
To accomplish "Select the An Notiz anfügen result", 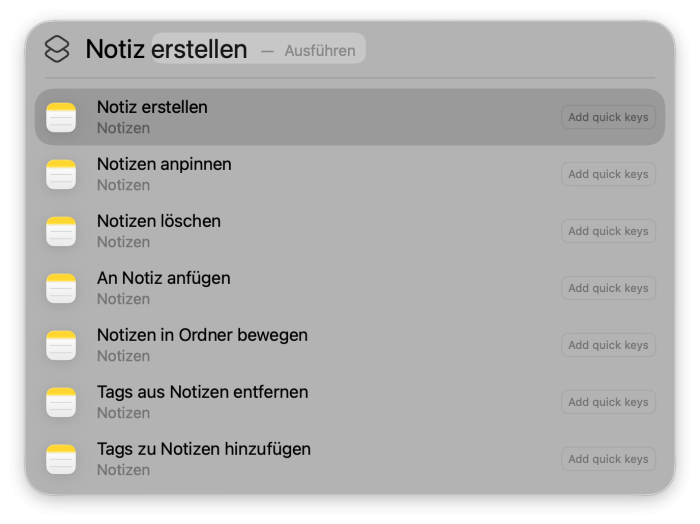I will (x=350, y=288).
